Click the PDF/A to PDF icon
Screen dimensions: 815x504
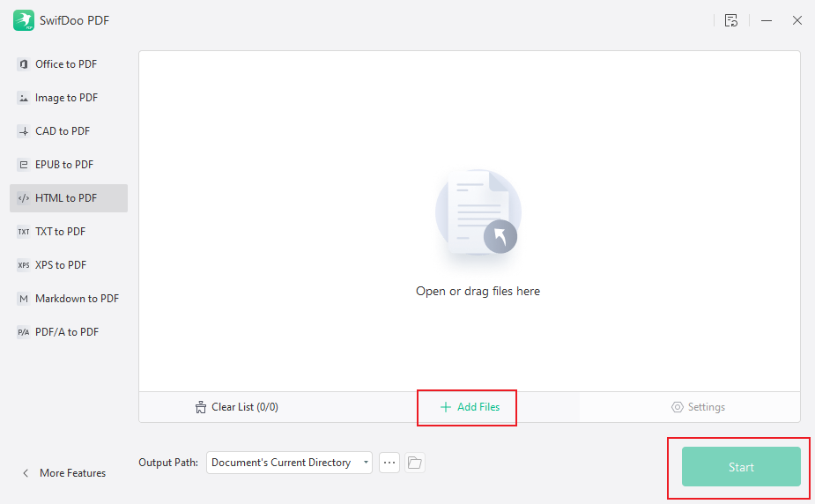coord(24,332)
